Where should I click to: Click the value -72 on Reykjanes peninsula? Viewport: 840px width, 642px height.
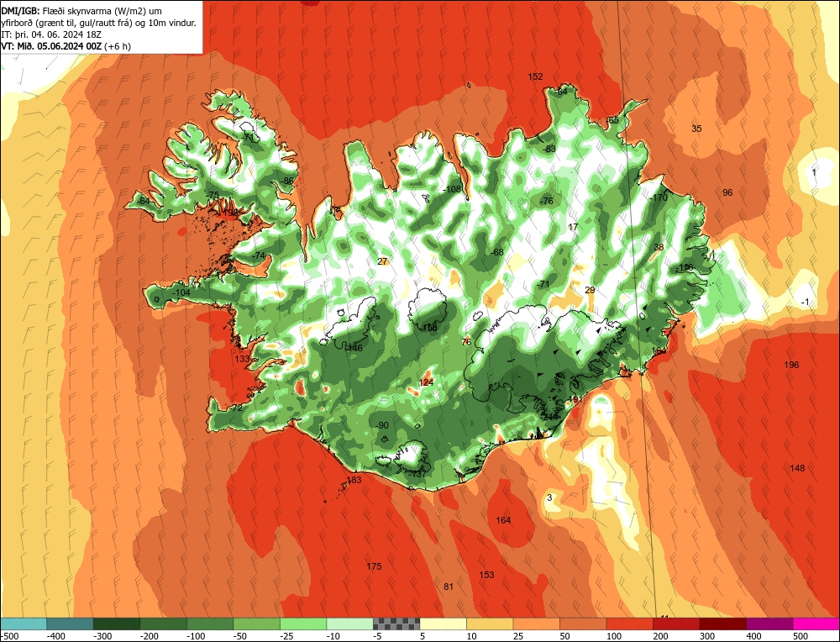[x=235, y=408]
